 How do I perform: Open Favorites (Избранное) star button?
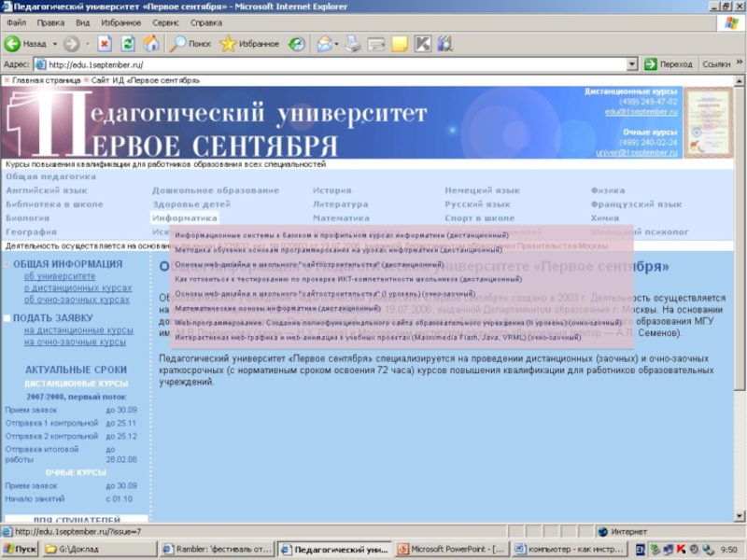point(249,43)
